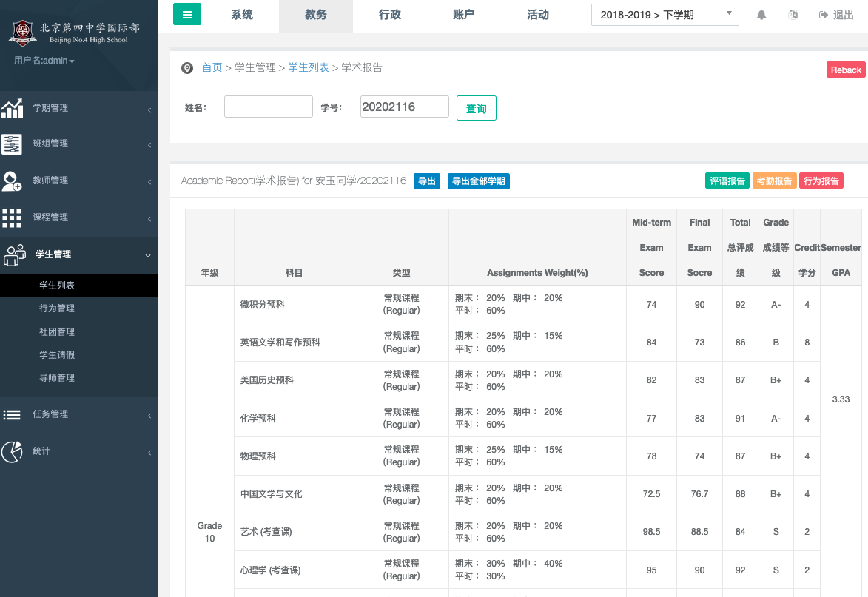Open the 账户 top menu
Screen dimensions: 868x597
tap(463, 15)
